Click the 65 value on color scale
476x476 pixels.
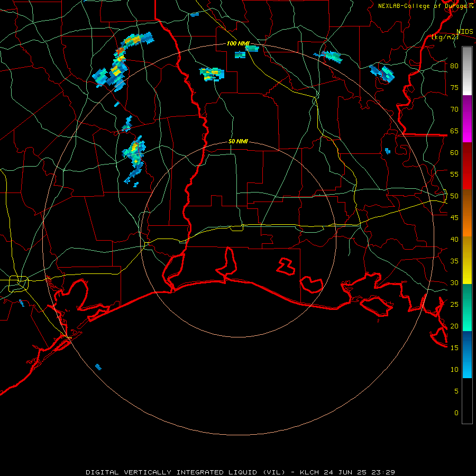tap(454, 131)
